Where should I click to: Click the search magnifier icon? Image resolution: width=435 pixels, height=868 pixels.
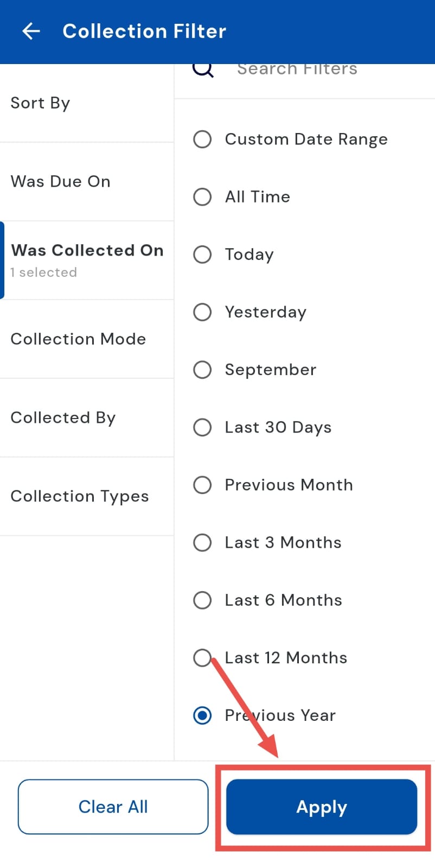(x=203, y=70)
